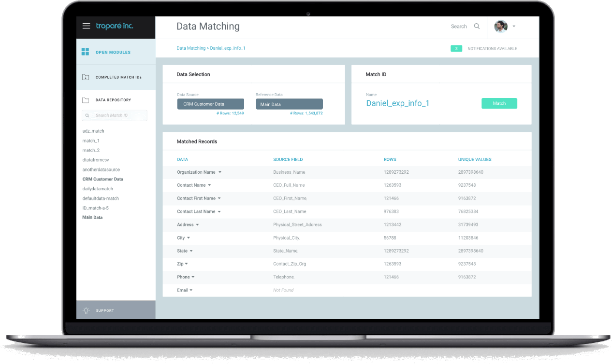This screenshot has height=364, width=612.
Task: Click the Completed Match IDs folder icon
Action: coord(86,77)
